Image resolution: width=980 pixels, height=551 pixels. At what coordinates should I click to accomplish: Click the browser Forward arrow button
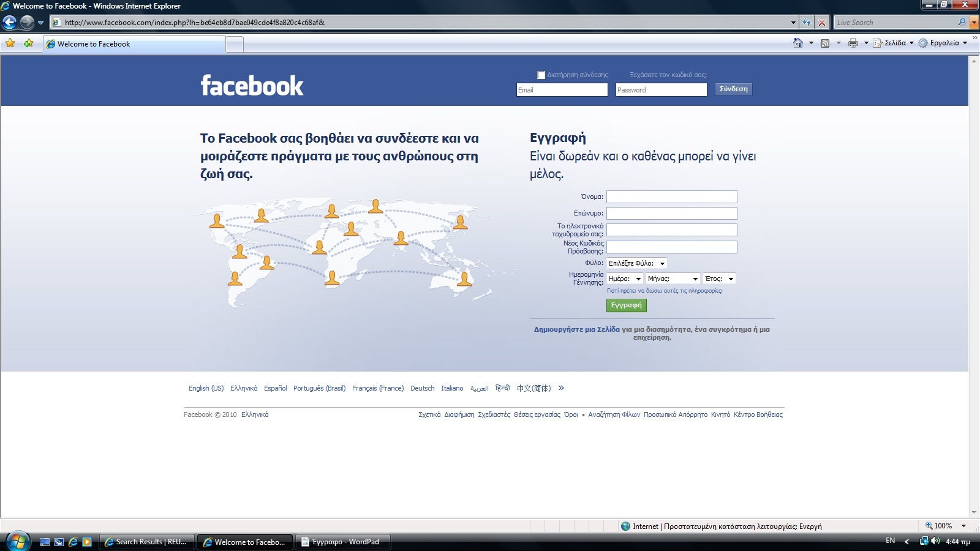pos(27,23)
